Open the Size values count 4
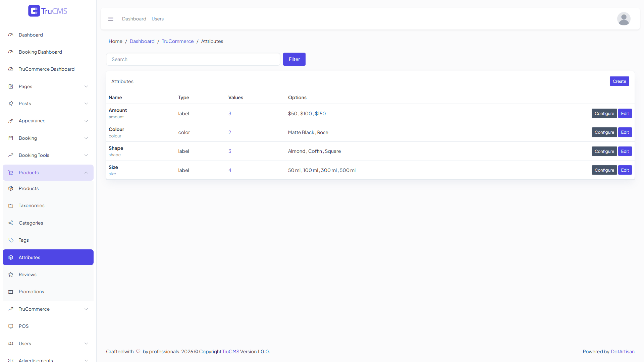This screenshot has width=644, height=362. point(230,170)
